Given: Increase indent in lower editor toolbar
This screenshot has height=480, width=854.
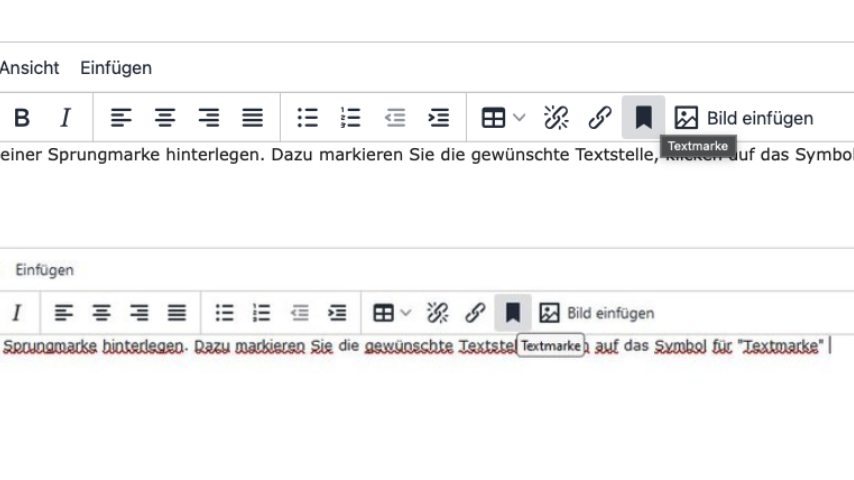Looking at the screenshot, I should pos(337,313).
